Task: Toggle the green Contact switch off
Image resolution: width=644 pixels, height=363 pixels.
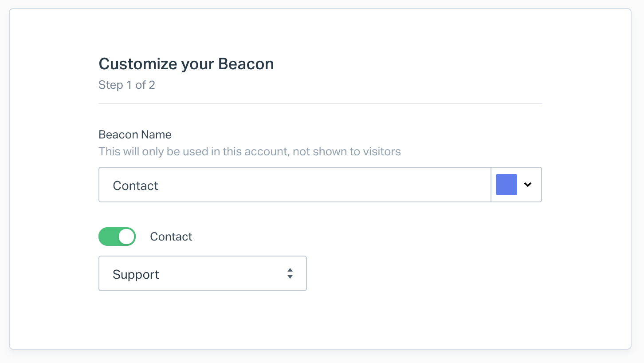Action: coord(117,237)
